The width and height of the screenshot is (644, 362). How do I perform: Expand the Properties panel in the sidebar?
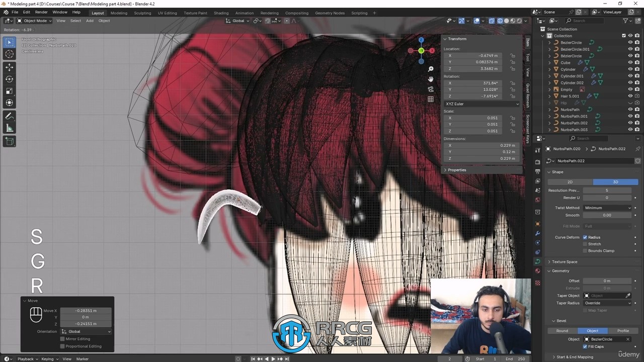tap(457, 170)
